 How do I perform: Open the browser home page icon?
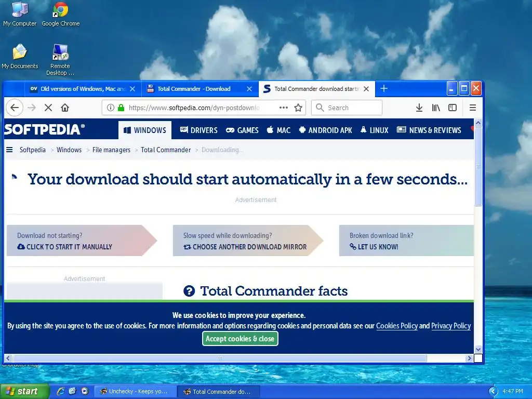tap(65, 108)
